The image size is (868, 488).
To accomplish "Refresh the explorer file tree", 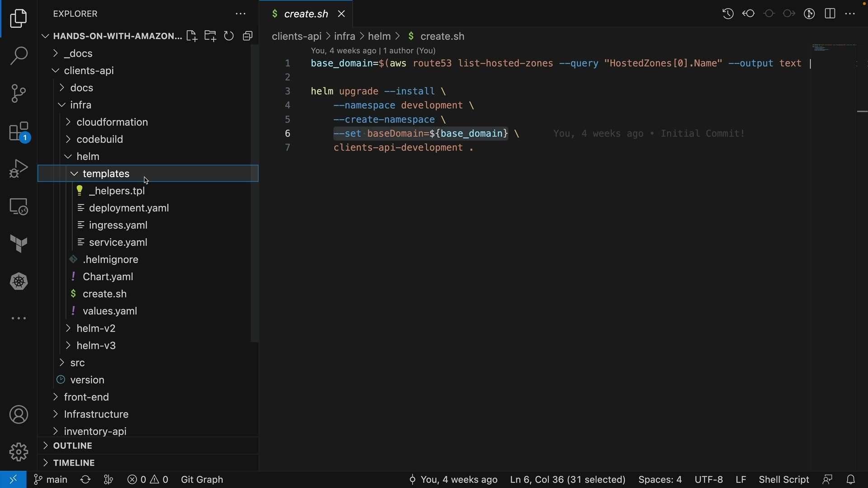I will [x=229, y=36].
